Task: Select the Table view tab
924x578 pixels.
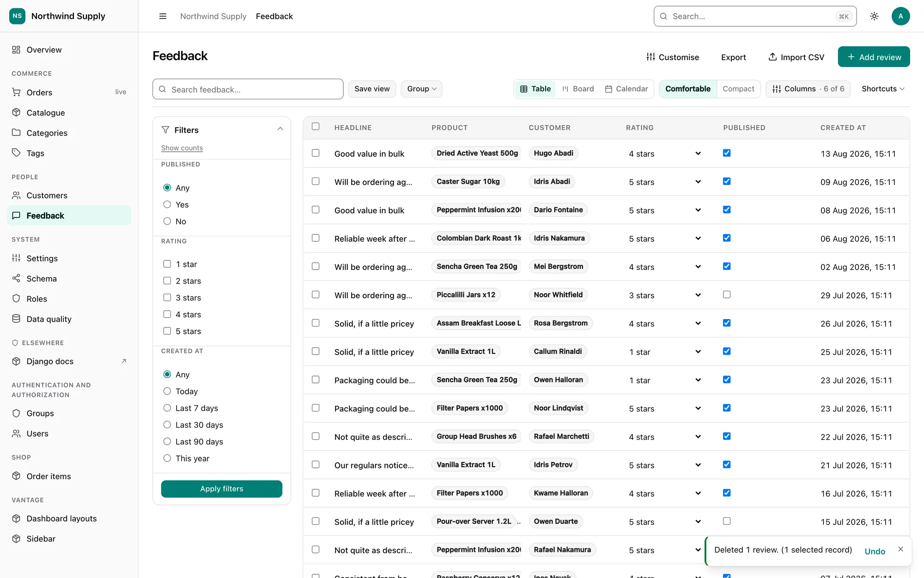Action: pyautogui.click(x=535, y=89)
